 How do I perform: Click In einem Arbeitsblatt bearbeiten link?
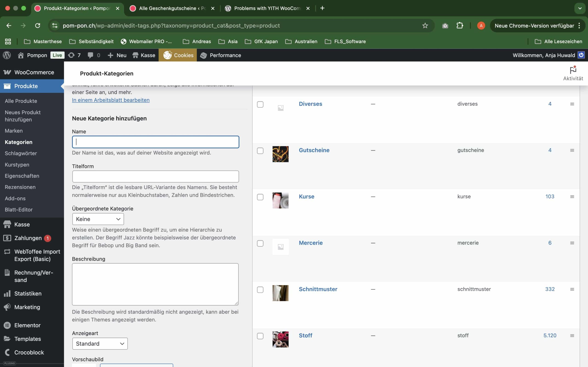[x=110, y=100]
